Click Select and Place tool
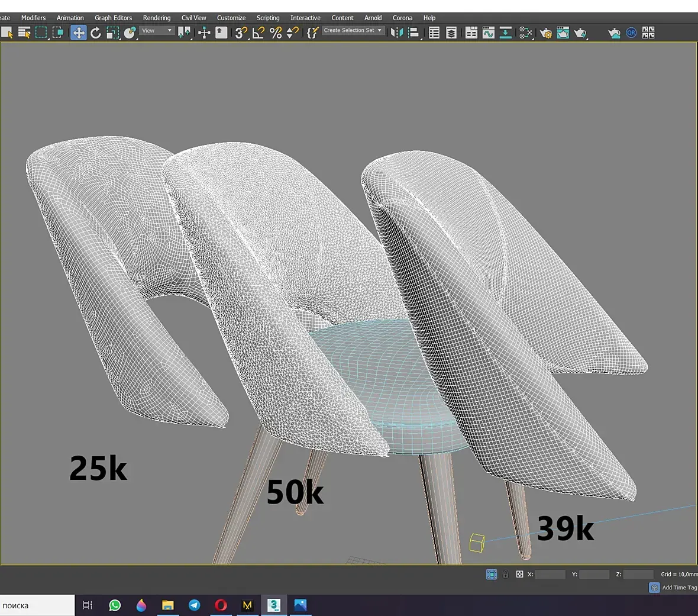The width and height of the screenshot is (698, 616). pyautogui.click(x=130, y=33)
